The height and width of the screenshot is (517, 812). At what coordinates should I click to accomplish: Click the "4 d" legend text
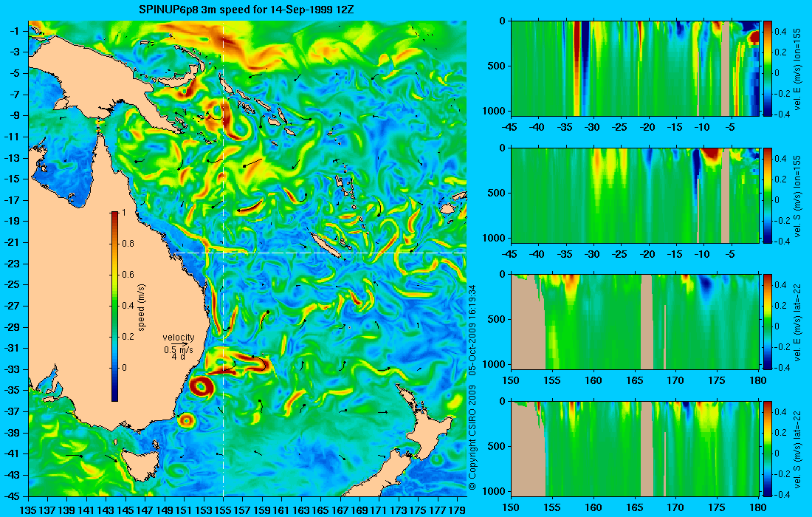[178, 357]
